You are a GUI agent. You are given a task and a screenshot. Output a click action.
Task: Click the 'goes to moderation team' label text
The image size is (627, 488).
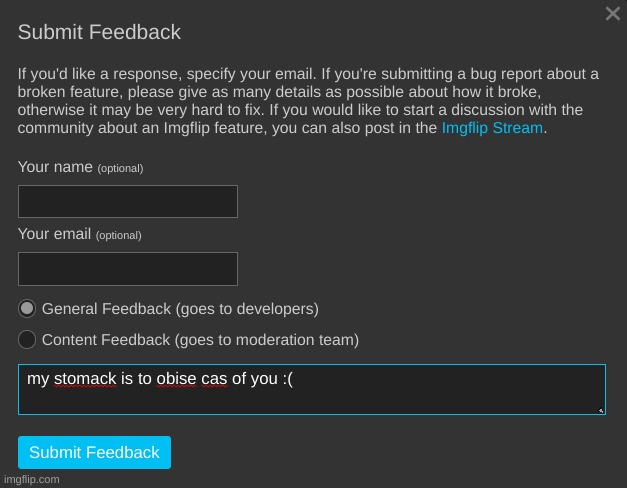click(267, 340)
